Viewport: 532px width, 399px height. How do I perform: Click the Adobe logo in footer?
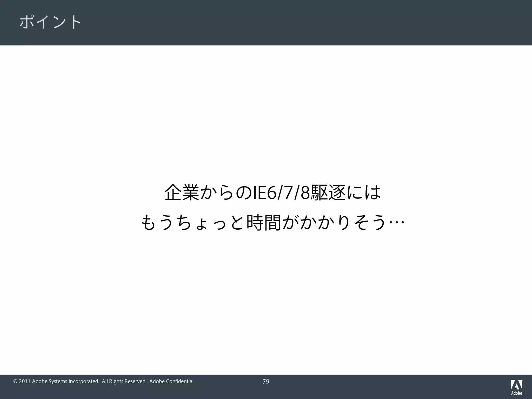[x=517, y=387]
